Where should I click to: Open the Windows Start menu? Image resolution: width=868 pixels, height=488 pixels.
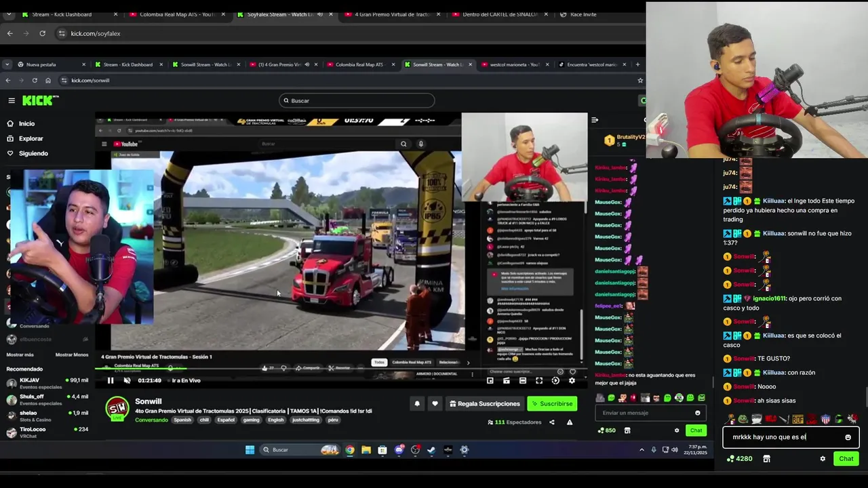[x=250, y=449]
